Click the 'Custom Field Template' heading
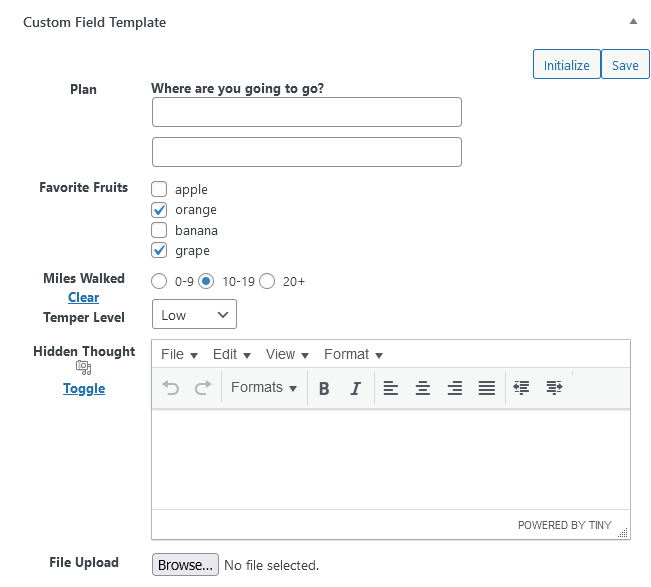This screenshot has height=587, width=651. [x=94, y=22]
